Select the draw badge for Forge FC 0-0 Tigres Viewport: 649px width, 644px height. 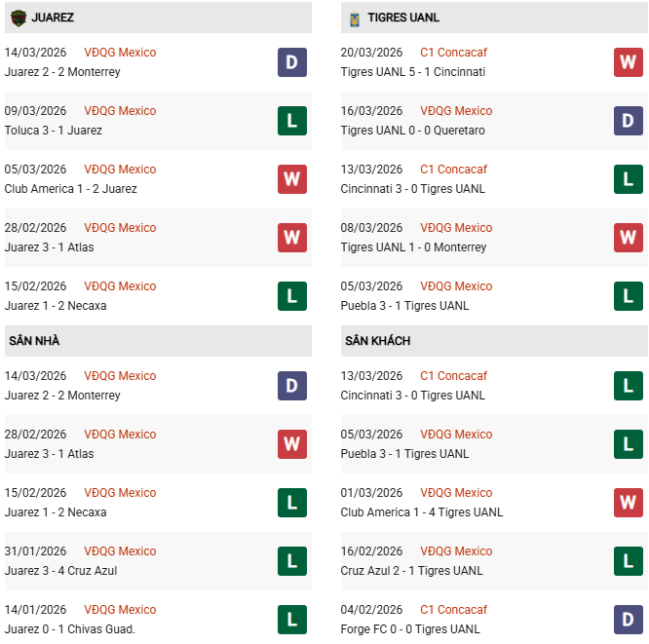(x=629, y=620)
